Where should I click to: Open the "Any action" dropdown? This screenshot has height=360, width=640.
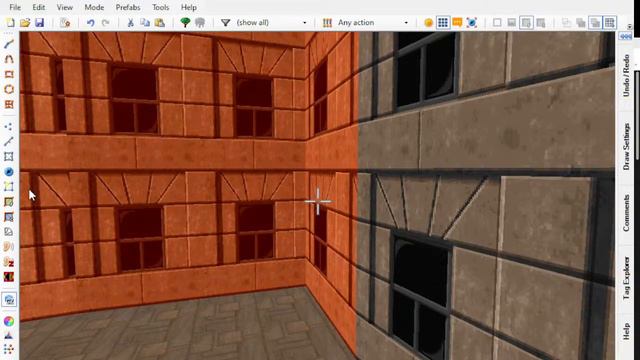pos(373,23)
